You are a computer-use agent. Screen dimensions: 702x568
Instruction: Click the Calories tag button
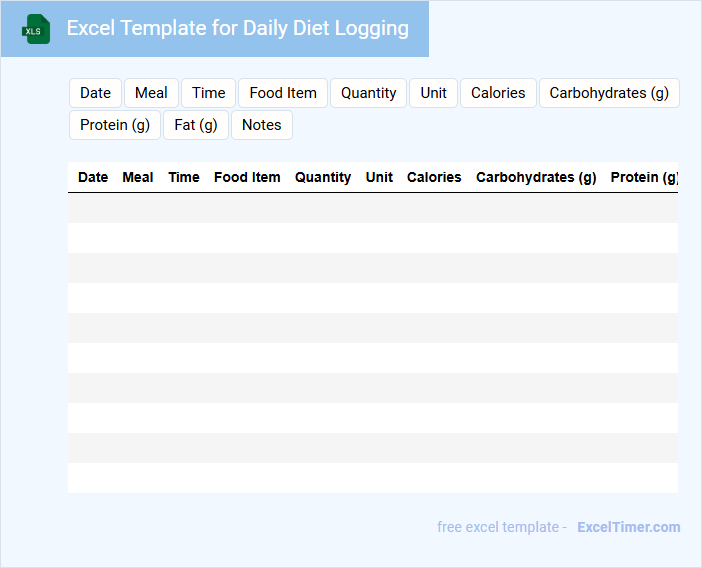(x=498, y=93)
